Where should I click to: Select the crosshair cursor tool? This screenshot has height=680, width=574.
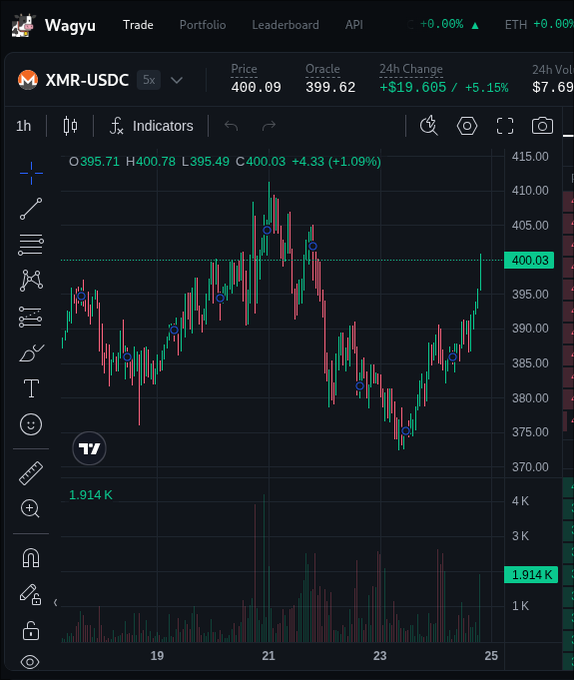31,173
